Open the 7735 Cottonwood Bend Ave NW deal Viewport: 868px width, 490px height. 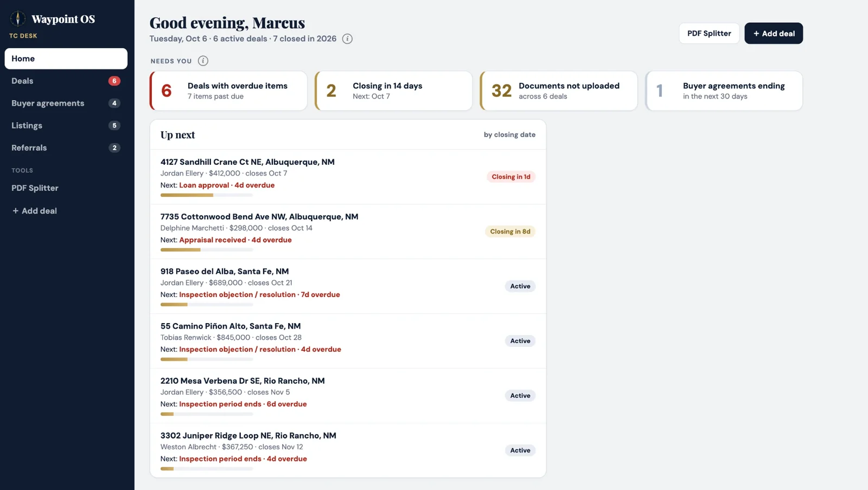click(348, 231)
